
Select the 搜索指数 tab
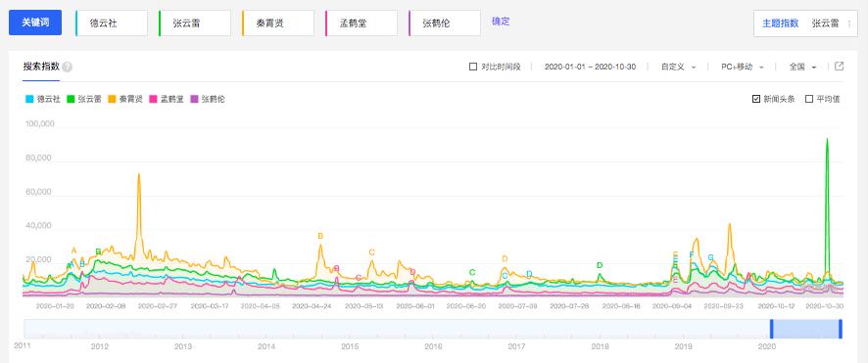click(x=40, y=67)
